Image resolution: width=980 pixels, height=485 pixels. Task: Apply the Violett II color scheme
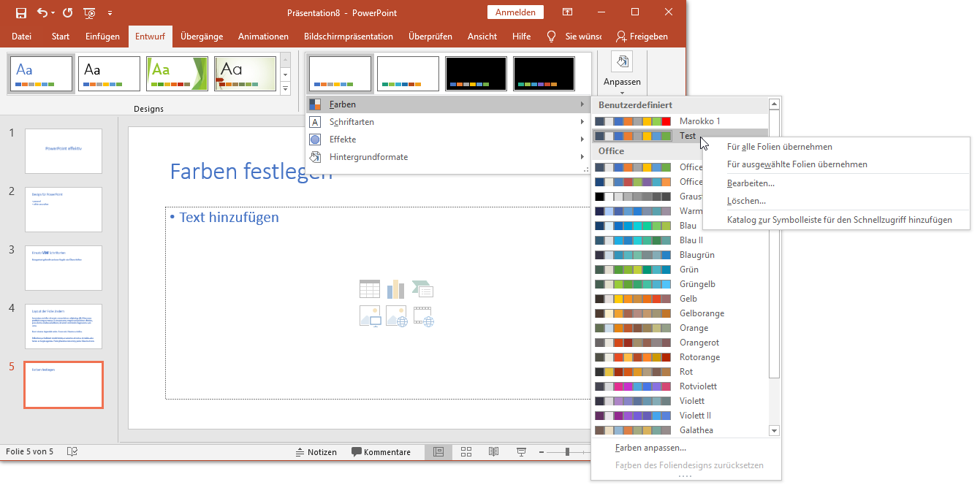(680, 416)
